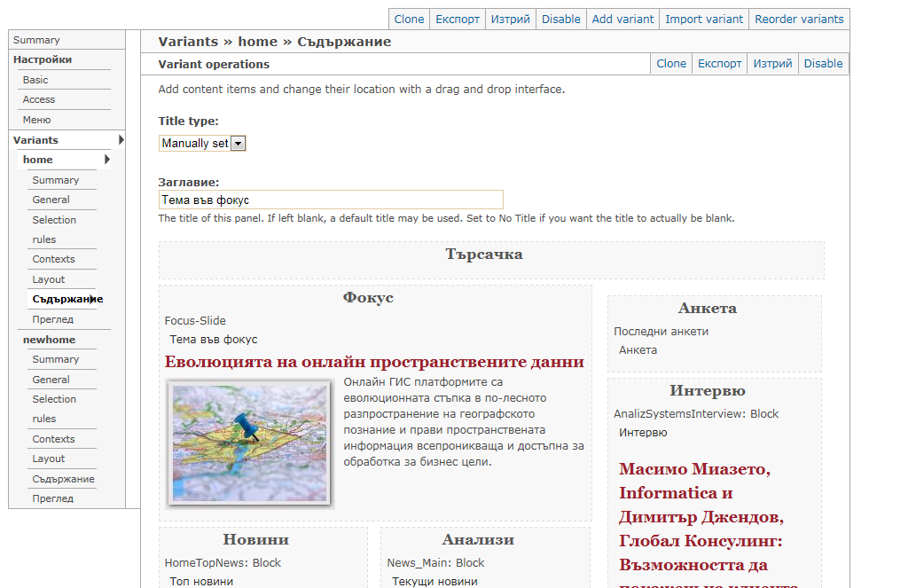Screen dimensions: 916x588
Task: Open Contexts under home variant
Action: (54, 259)
